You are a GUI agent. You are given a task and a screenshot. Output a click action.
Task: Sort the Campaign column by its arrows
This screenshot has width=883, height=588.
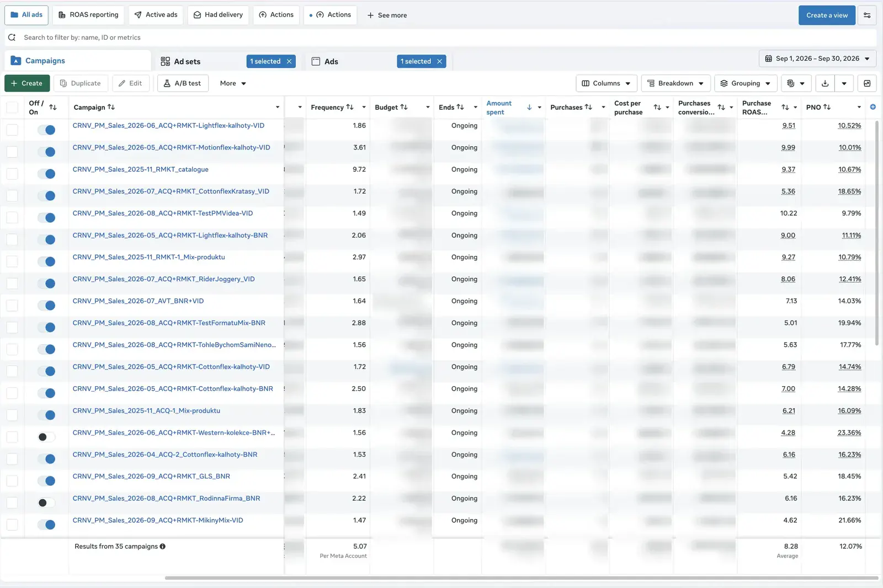[111, 107]
